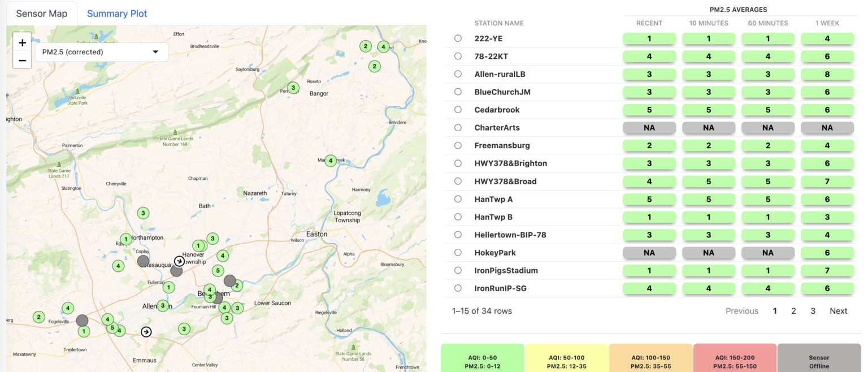Click the RECENT column header
Screen dimensions: 868x372
tap(649, 23)
